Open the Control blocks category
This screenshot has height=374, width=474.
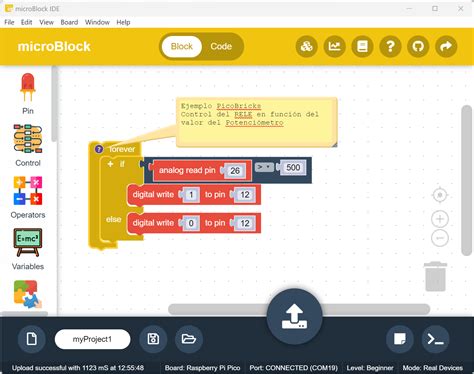pyautogui.click(x=28, y=145)
